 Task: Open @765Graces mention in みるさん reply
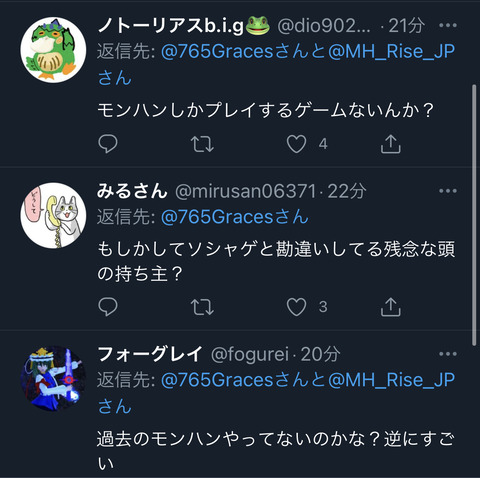tap(217, 217)
